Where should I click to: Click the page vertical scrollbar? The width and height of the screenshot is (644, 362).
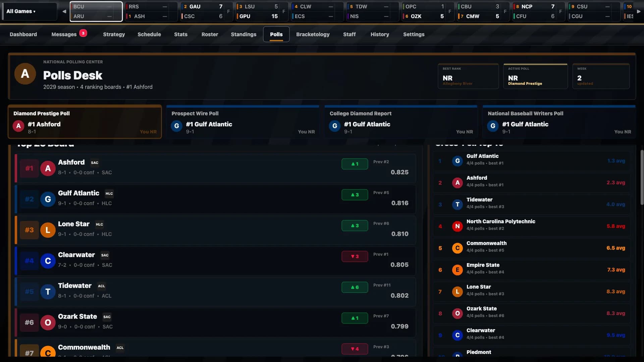(x=642, y=177)
